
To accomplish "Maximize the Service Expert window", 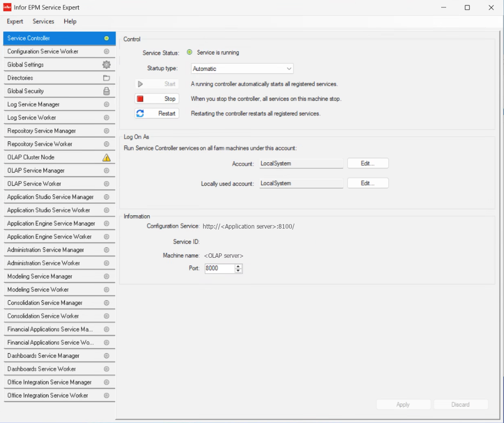I will (x=467, y=7).
